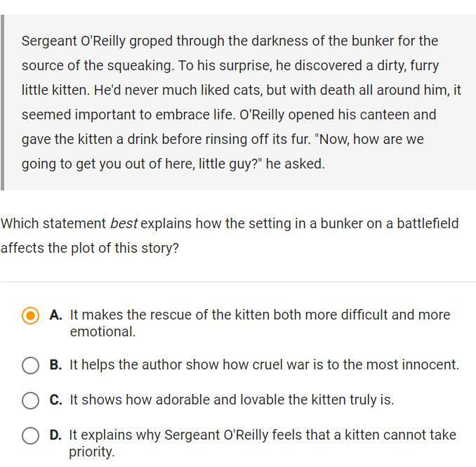Pick the radio button next to option D
The image size is (476, 467).
(x=30, y=435)
